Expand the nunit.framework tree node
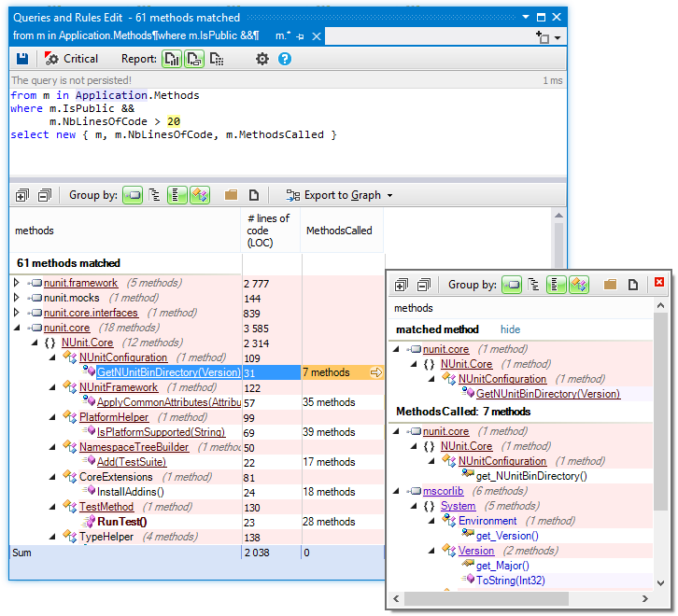This screenshot has height=616, width=678. 16,283
